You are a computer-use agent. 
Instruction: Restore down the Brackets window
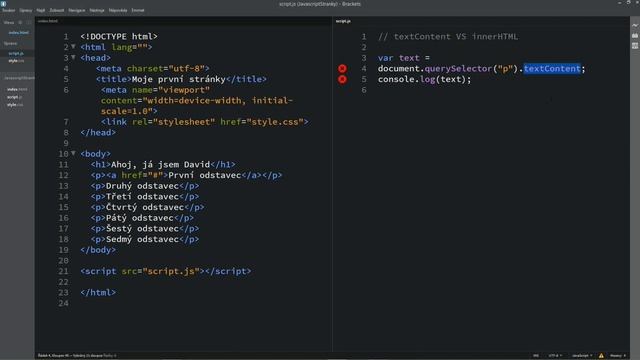[628, 3]
